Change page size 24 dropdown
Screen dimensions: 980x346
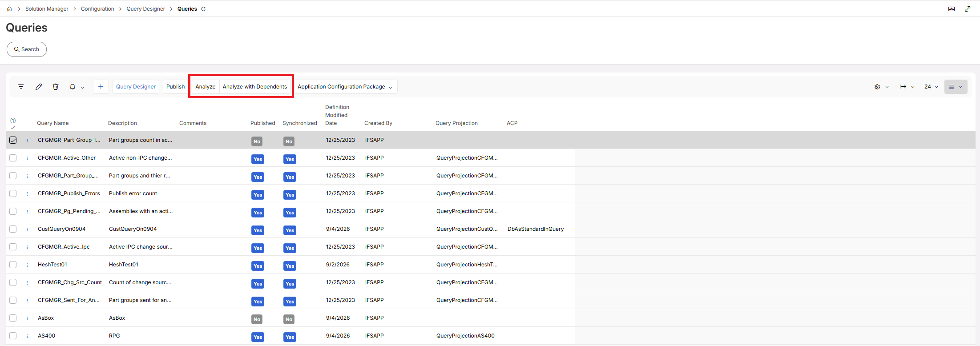pyautogui.click(x=931, y=87)
